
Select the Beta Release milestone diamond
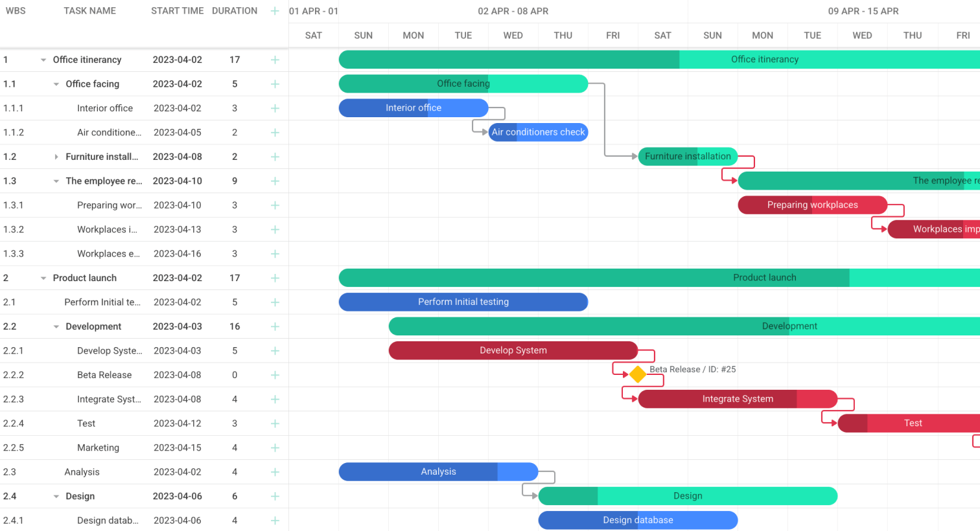click(x=638, y=374)
